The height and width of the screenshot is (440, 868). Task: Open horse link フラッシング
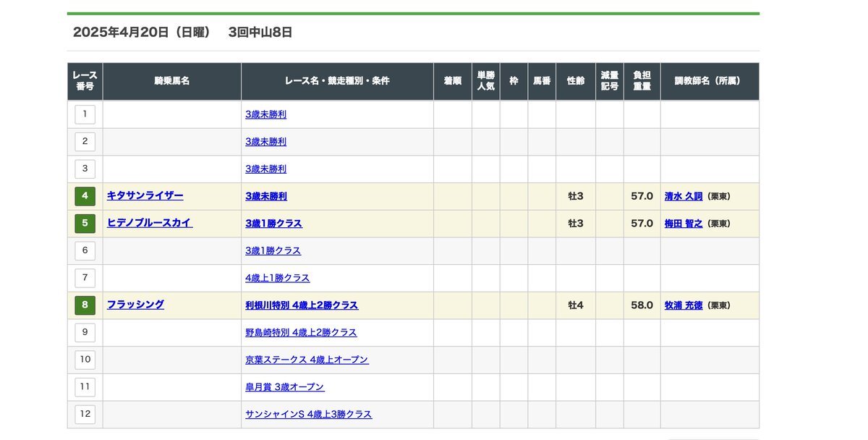point(135,305)
